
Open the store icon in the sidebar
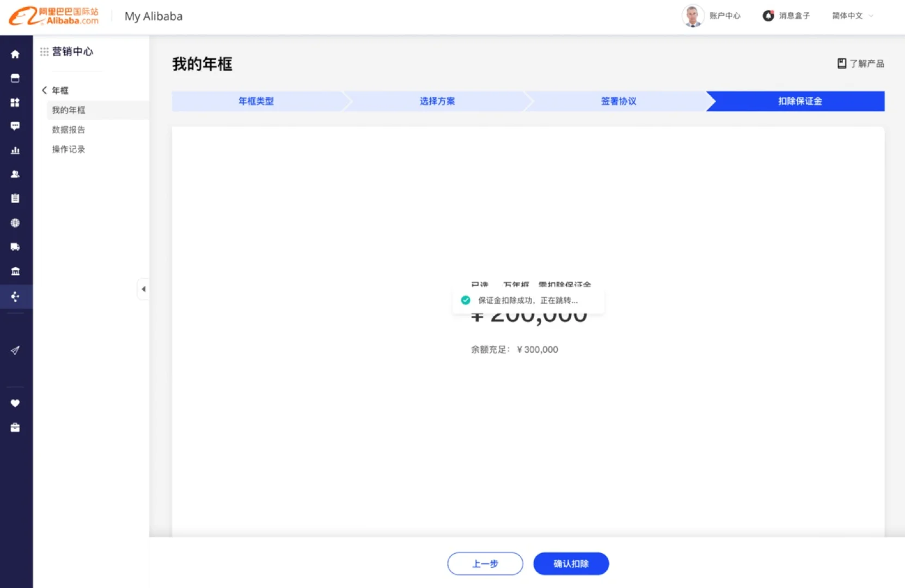tap(15, 78)
